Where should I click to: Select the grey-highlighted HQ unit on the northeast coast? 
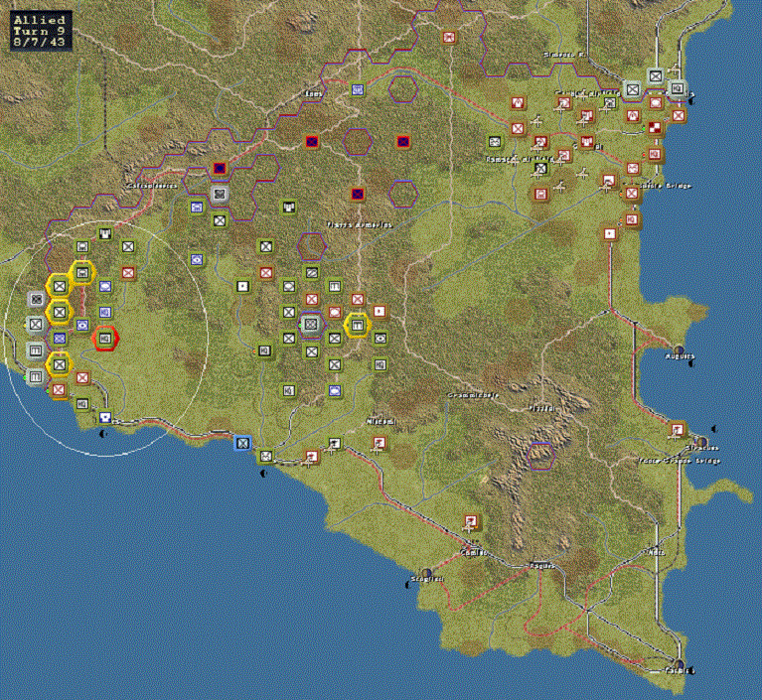click(678, 89)
